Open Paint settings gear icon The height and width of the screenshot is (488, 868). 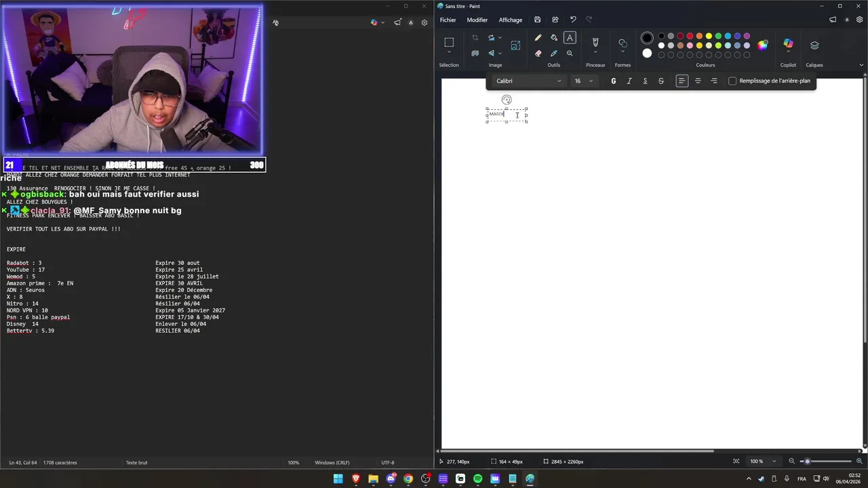click(x=860, y=20)
